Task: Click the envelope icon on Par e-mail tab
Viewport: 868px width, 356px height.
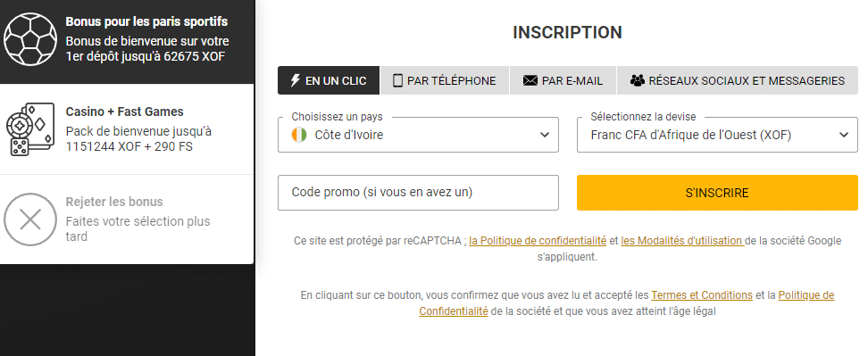Action: click(x=530, y=80)
